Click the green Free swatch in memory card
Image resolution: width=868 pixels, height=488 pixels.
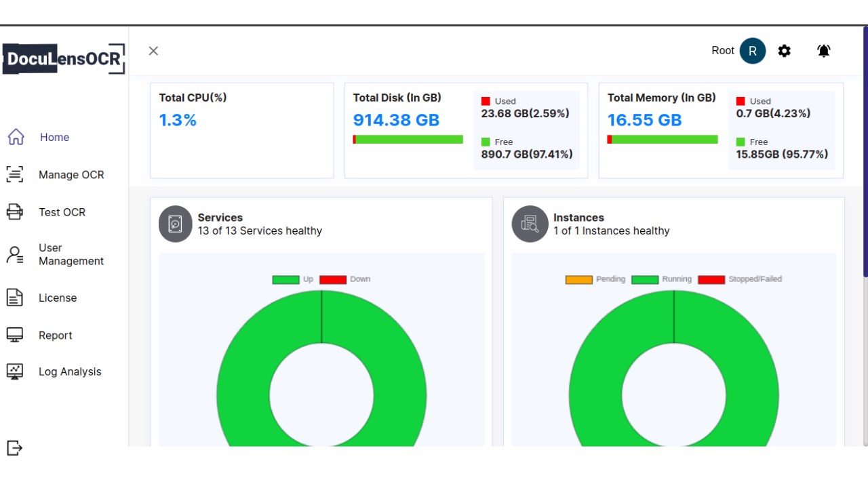741,142
